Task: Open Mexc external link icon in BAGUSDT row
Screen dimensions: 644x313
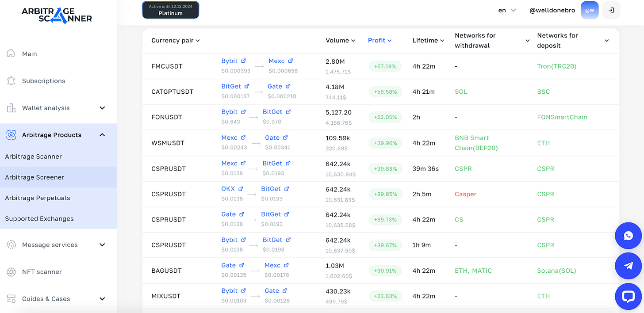Action: [286, 265]
